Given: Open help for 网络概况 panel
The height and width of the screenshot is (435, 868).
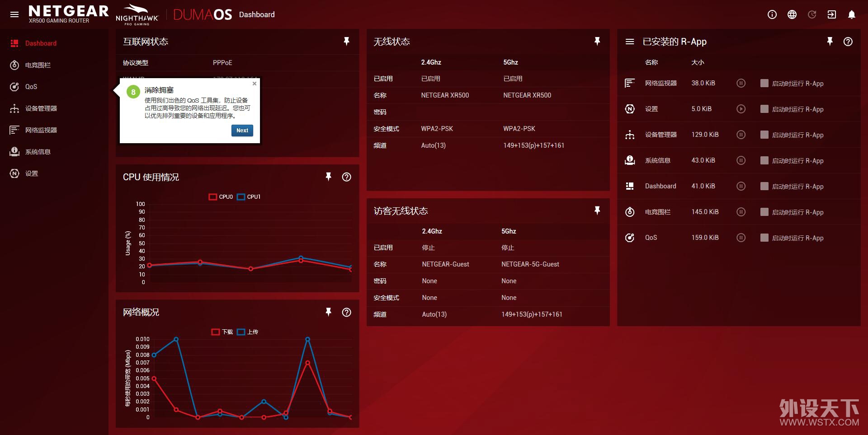Looking at the screenshot, I should (347, 312).
